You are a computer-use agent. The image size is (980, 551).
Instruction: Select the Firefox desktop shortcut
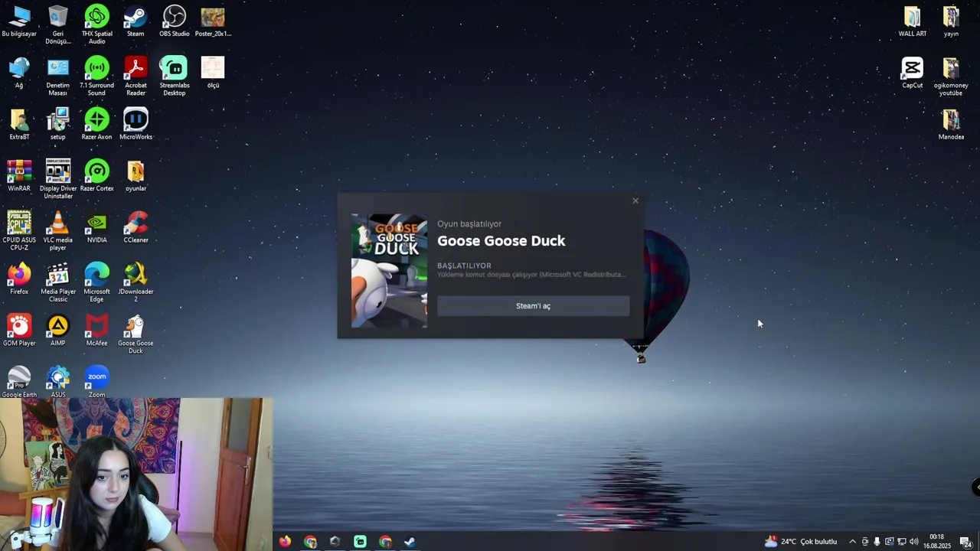click(19, 279)
